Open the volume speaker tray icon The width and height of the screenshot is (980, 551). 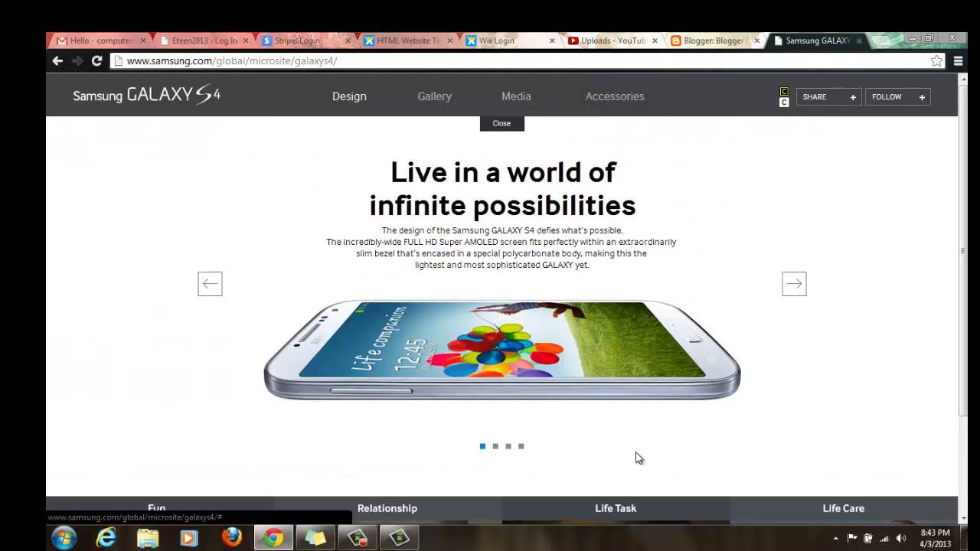point(901,538)
